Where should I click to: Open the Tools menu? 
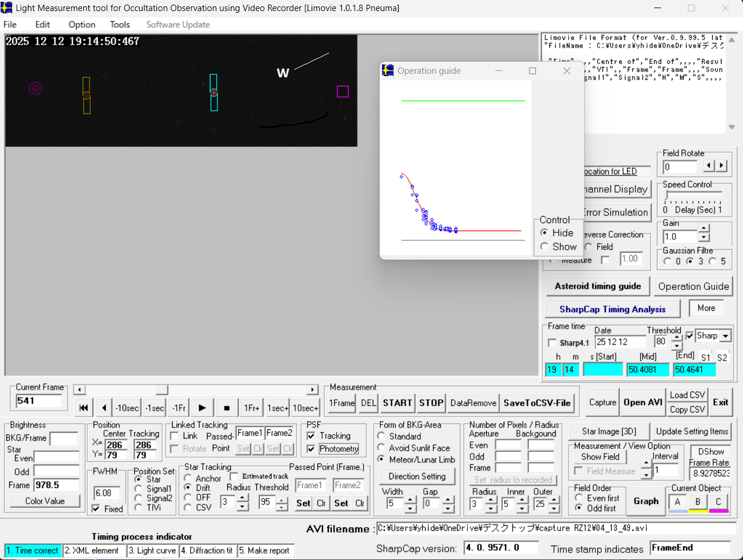pyautogui.click(x=120, y=24)
